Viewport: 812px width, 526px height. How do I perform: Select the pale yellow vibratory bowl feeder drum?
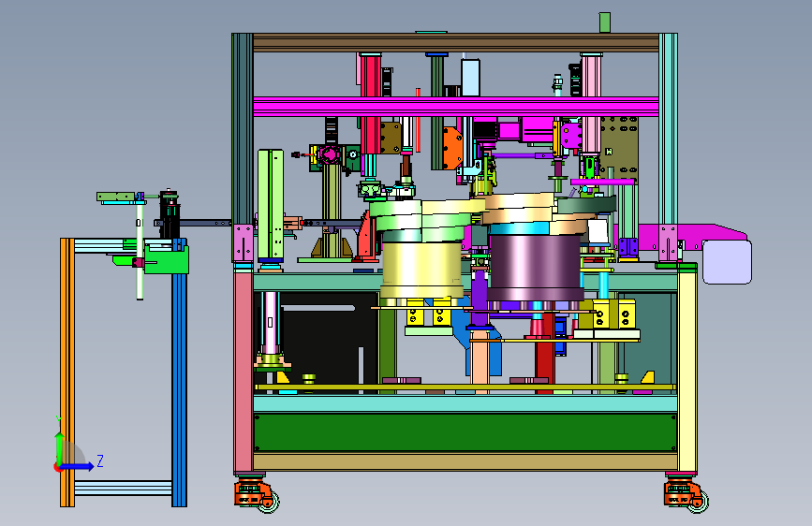tap(421, 270)
